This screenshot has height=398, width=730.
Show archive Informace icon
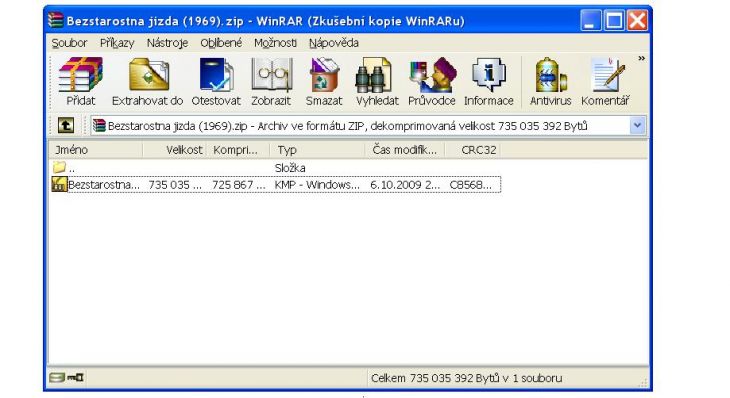tap(488, 74)
